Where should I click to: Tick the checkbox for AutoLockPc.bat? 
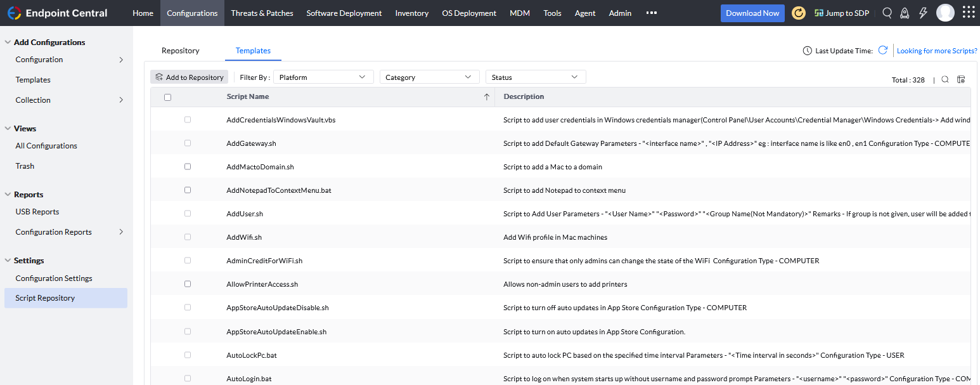click(187, 355)
